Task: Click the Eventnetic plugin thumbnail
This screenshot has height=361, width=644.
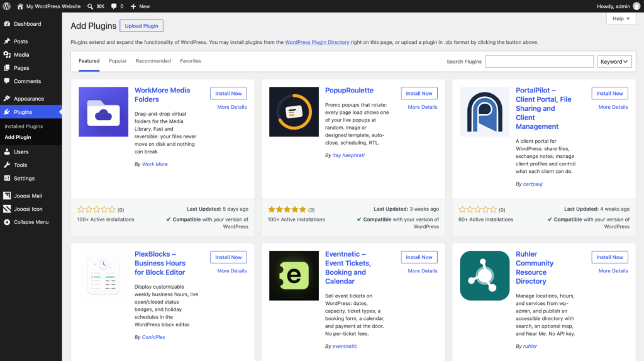Action: point(294,275)
